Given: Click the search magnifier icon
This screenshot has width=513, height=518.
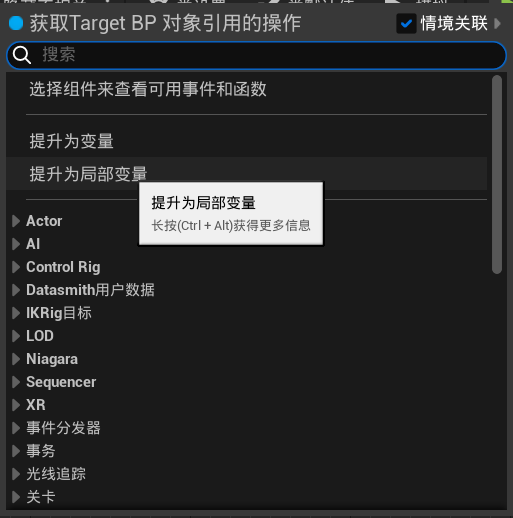Looking at the screenshot, I should pyautogui.click(x=22, y=55).
